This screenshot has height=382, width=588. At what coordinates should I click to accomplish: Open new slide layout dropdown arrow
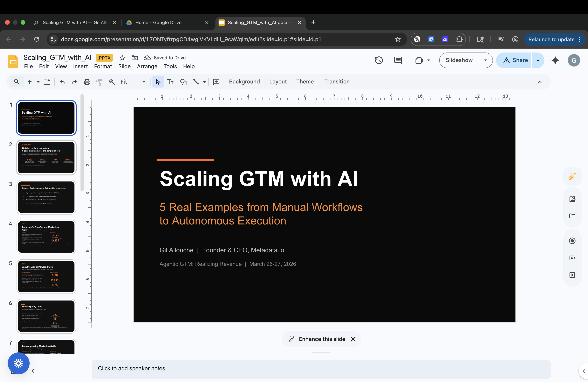point(38,82)
